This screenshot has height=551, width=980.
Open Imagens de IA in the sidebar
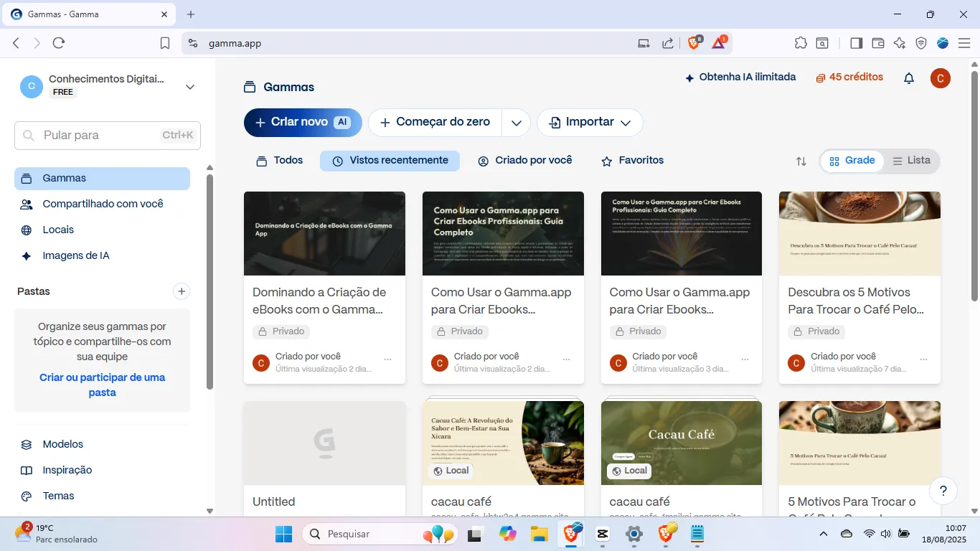(102, 255)
